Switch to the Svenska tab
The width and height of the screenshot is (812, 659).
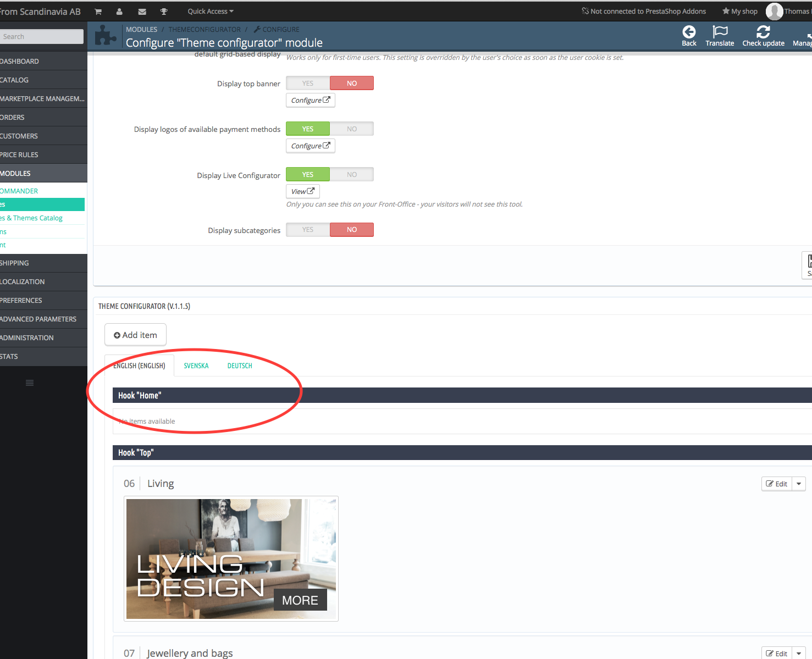coord(196,366)
